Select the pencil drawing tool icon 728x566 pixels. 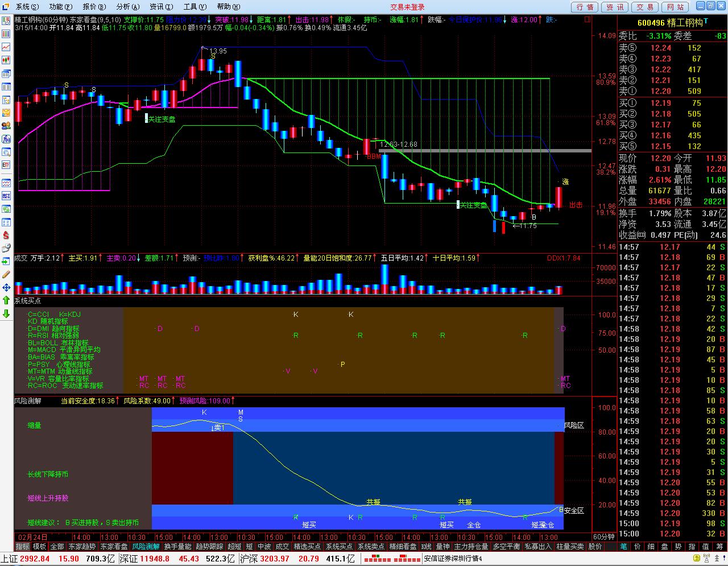pos(6,274)
